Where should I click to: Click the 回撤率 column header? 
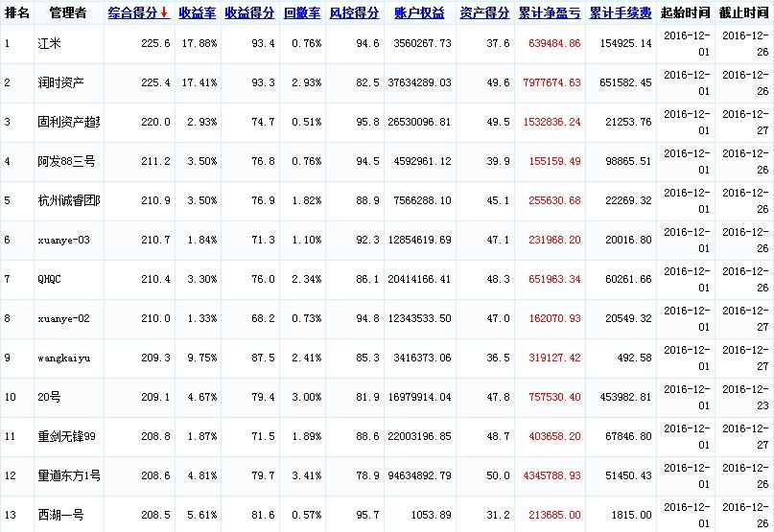pyautogui.click(x=302, y=12)
